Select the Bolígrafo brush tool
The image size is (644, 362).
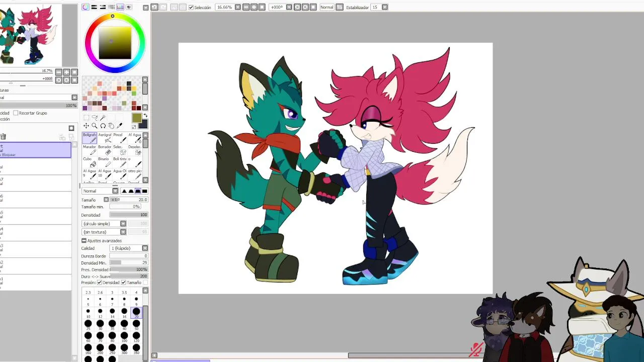point(90,138)
